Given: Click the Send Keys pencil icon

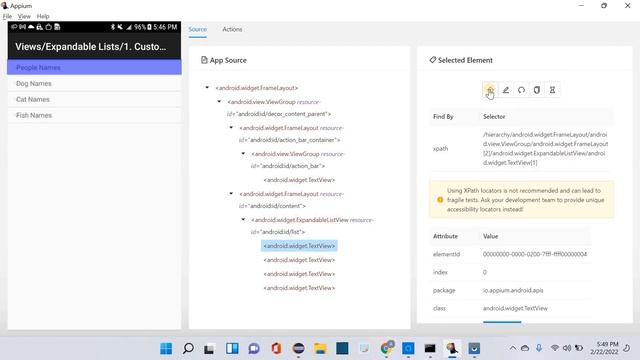Looking at the screenshot, I should click(506, 90).
